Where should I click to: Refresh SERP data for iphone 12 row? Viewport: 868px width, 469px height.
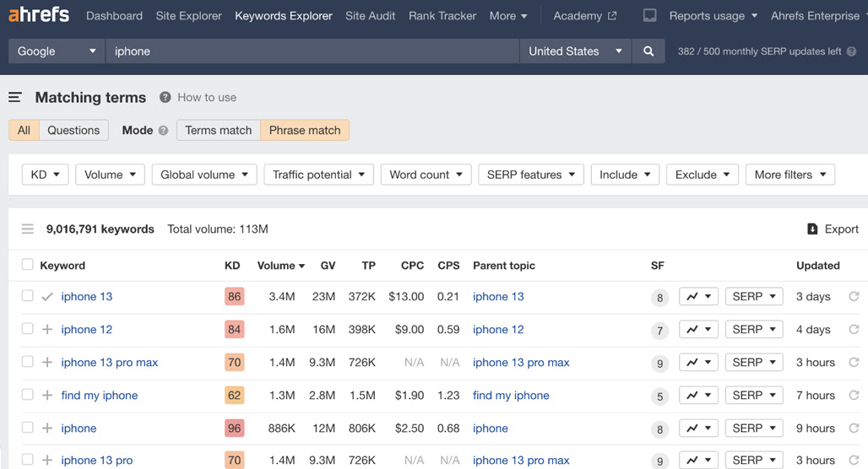pos(854,330)
